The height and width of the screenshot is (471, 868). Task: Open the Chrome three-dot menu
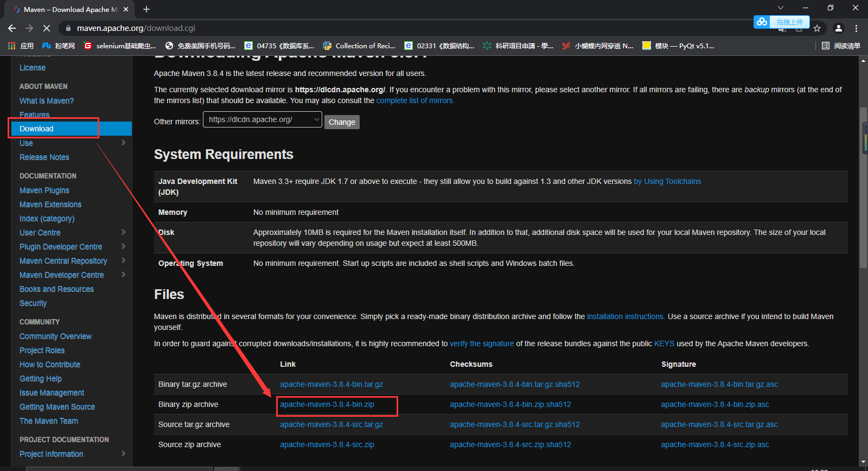857,28
